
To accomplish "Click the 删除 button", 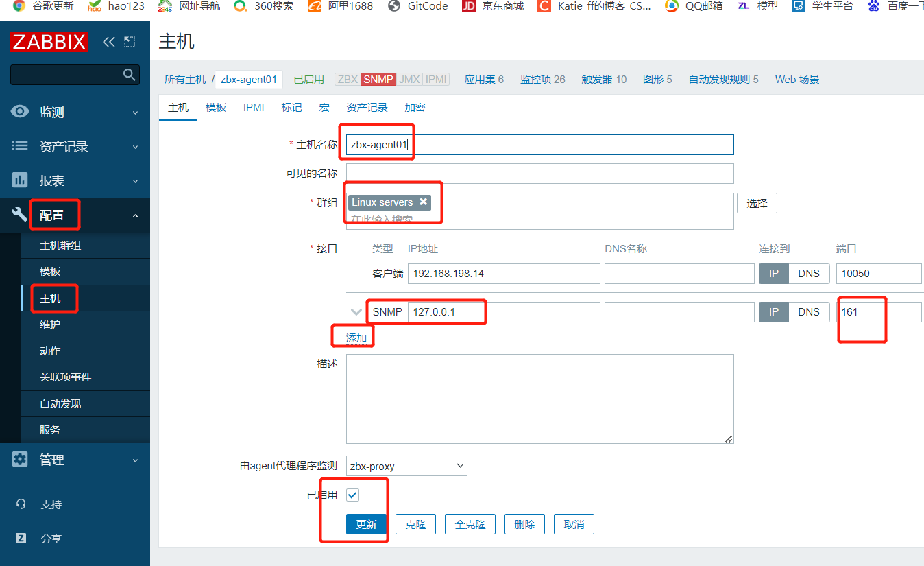I will [524, 524].
